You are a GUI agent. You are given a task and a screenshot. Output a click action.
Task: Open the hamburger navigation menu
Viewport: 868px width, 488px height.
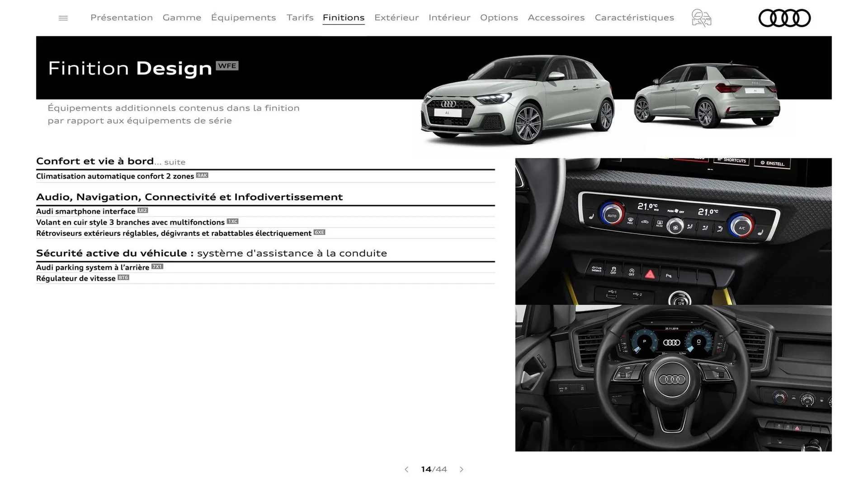pos(63,18)
